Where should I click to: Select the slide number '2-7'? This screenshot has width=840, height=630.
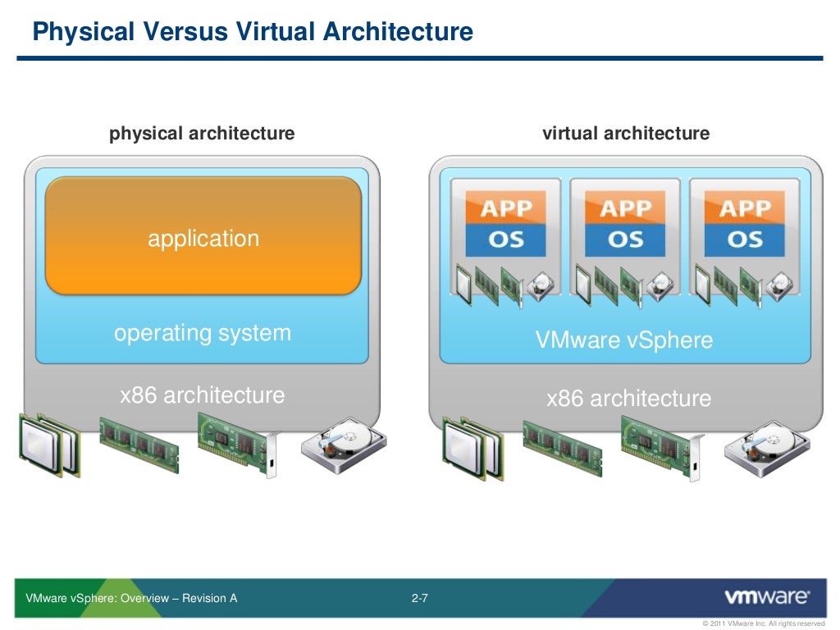point(419,598)
